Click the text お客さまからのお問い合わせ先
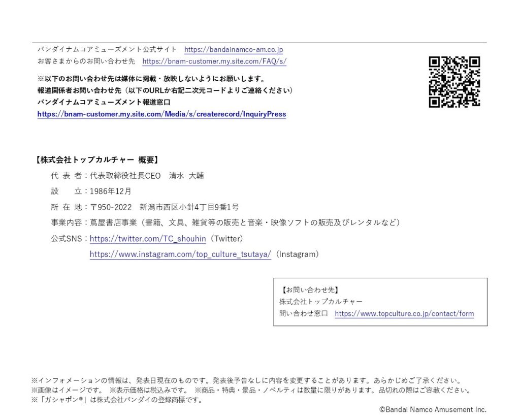 [86, 61]
